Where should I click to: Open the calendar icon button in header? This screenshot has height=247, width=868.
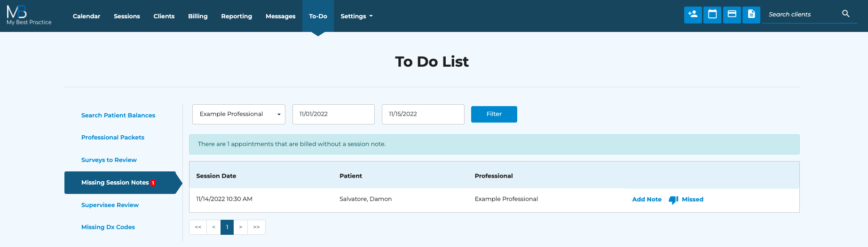click(x=712, y=15)
